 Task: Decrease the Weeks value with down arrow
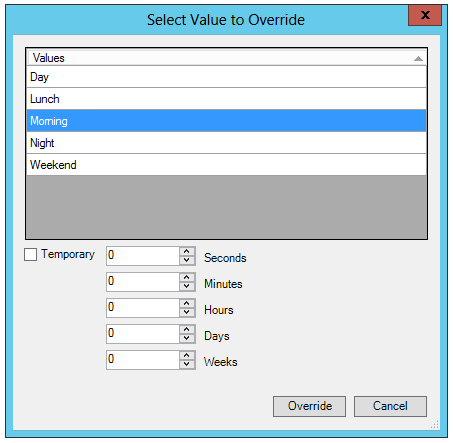187,364
